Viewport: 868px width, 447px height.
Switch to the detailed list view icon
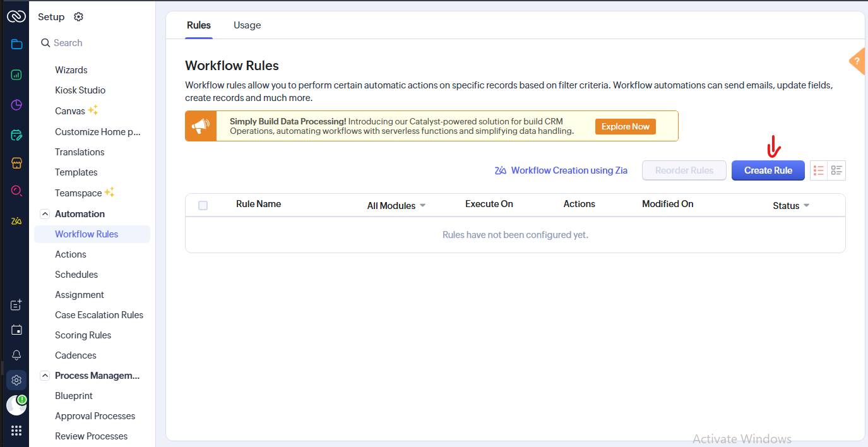click(837, 170)
